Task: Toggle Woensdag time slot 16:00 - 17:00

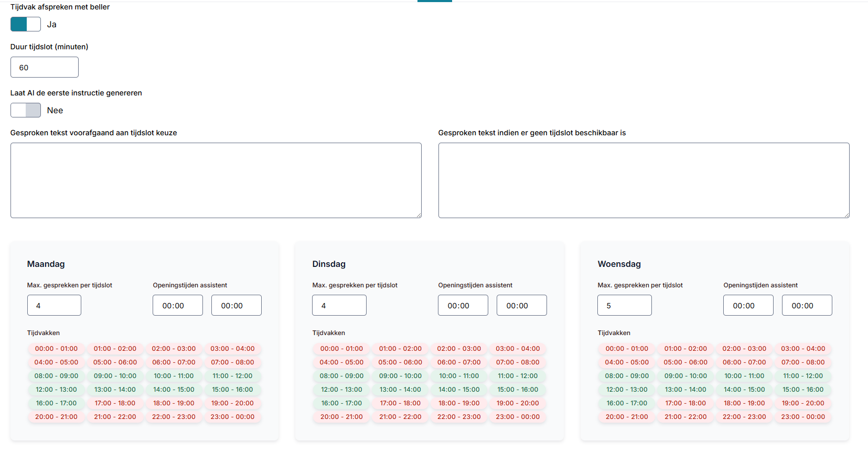Action: [x=627, y=403]
